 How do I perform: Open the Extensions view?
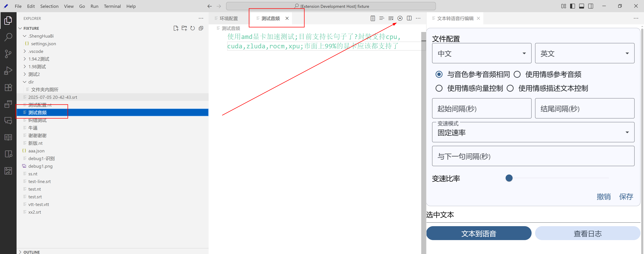(x=8, y=87)
